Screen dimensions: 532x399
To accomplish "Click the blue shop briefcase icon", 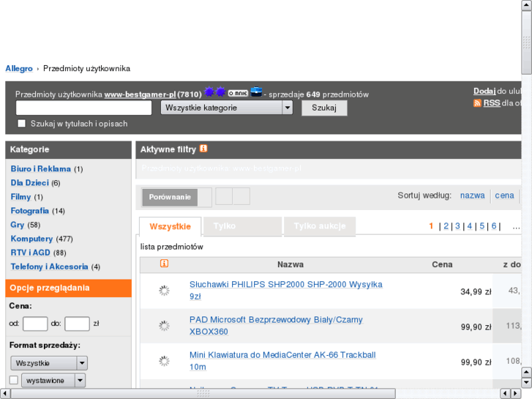I will (x=256, y=92).
